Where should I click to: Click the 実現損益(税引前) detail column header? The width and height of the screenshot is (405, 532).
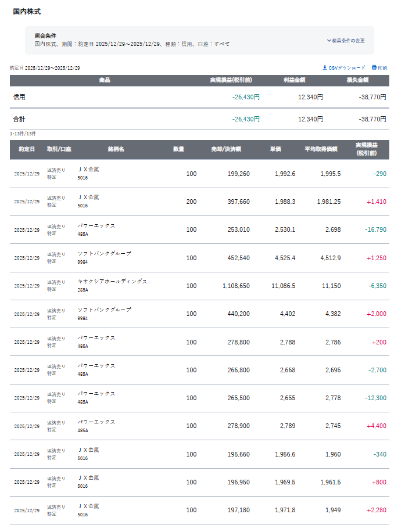366,149
